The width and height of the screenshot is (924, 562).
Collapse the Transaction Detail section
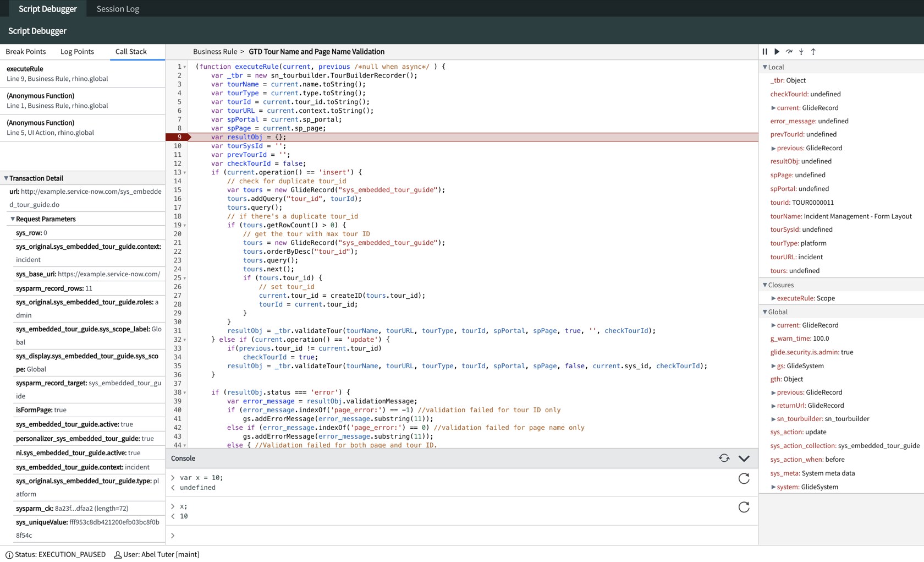pos(6,178)
